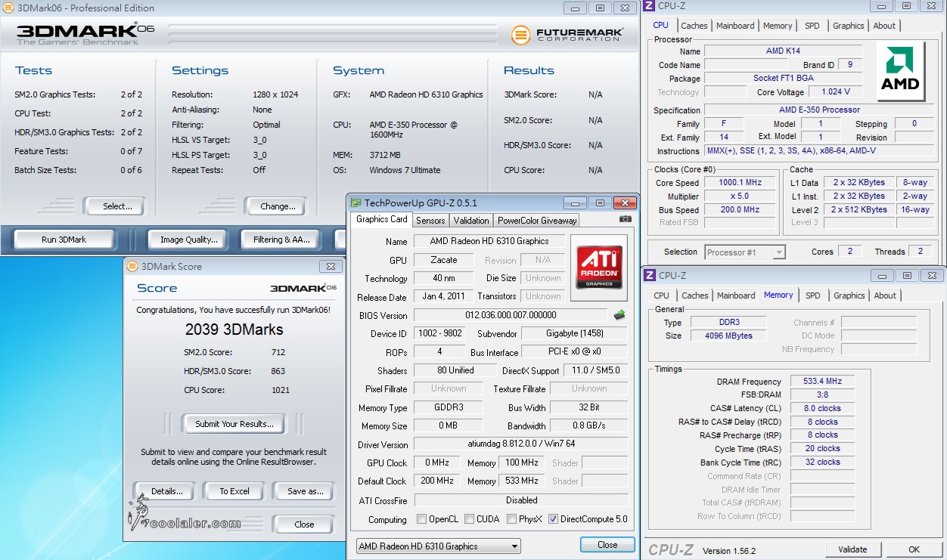Click the GPU-Z Close button
Image resolution: width=947 pixels, height=560 pixels.
pos(607,544)
